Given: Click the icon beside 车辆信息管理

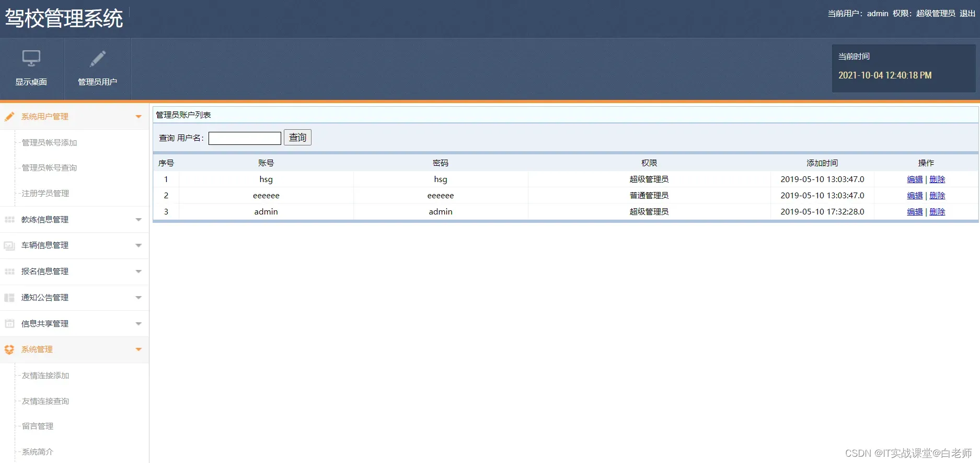Looking at the screenshot, I should tap(9, 245).
